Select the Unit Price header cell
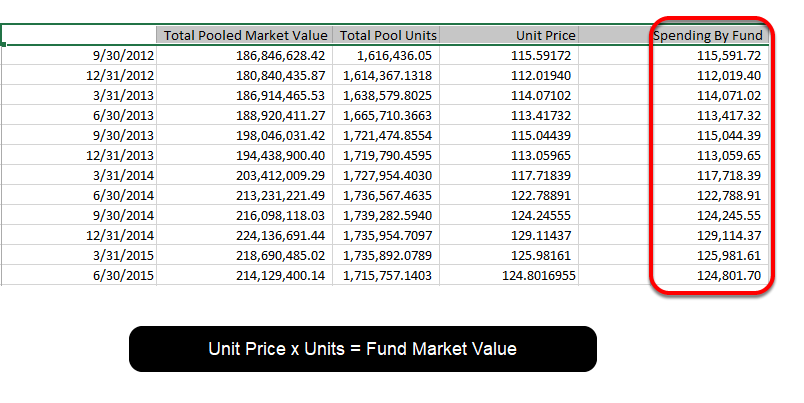Screen dimensions: 804x403 509,35
